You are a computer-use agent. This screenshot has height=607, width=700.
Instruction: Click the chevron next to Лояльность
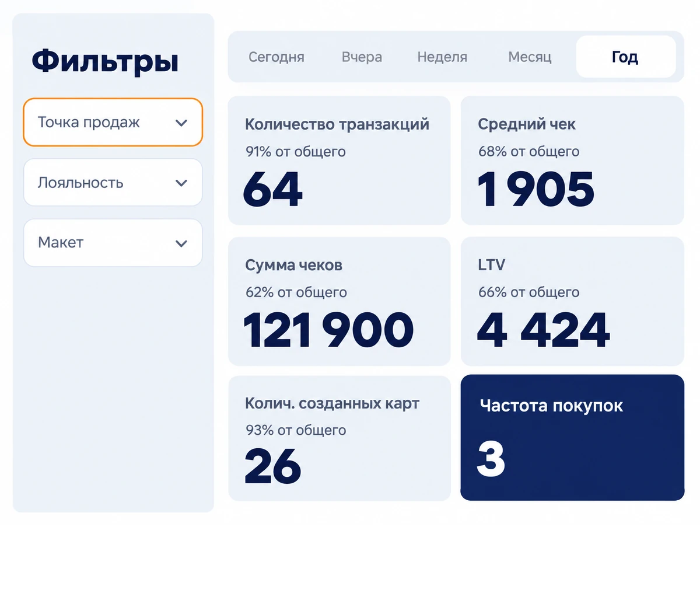tap(181, 183)
